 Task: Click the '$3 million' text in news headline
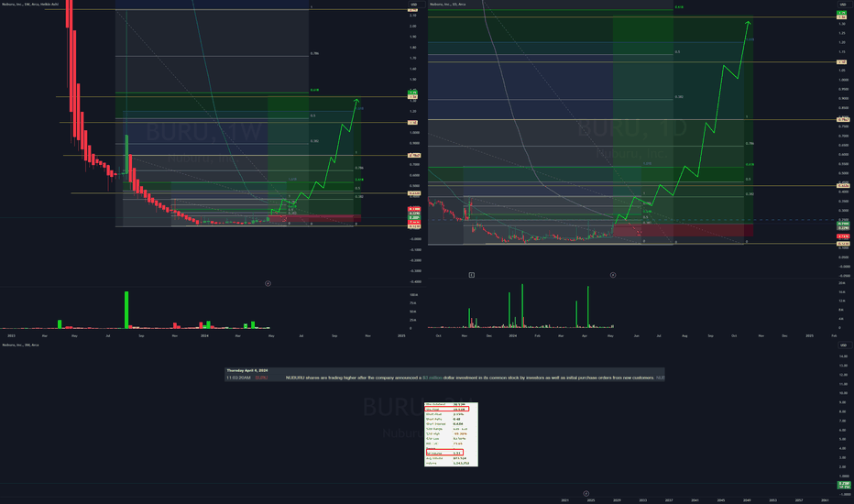432,378
